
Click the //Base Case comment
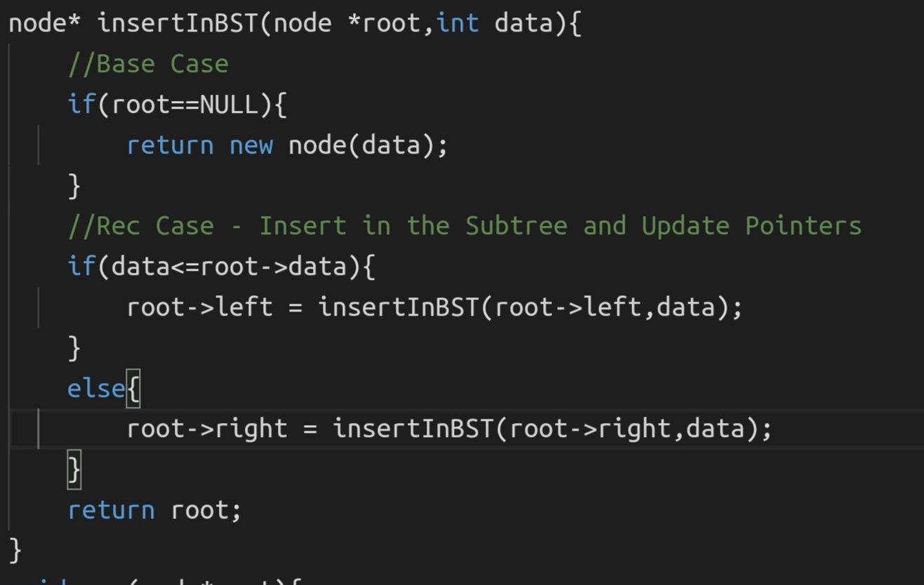(148, 65)
